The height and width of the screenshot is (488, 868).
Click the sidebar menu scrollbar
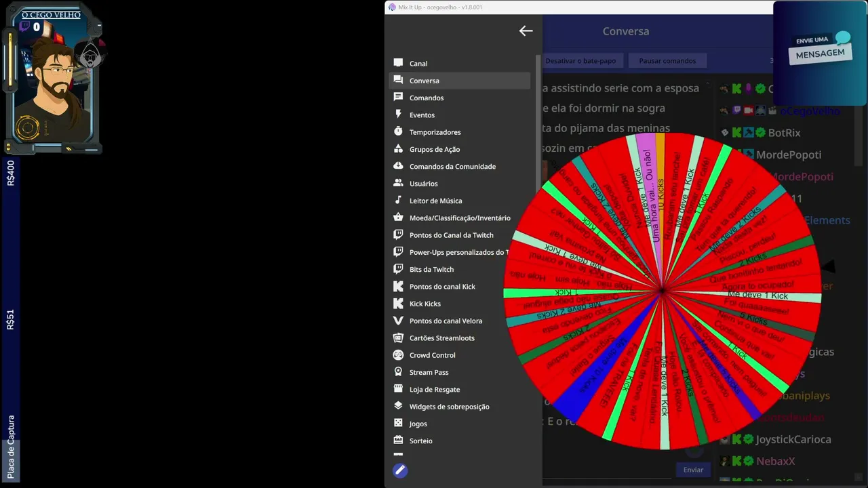click(x=538, y=122)
